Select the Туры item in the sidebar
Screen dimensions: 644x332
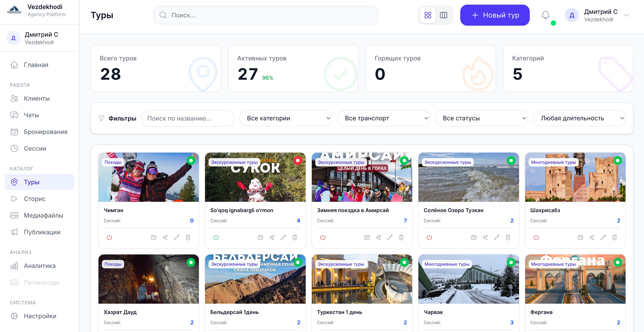[x=39, y=182]
